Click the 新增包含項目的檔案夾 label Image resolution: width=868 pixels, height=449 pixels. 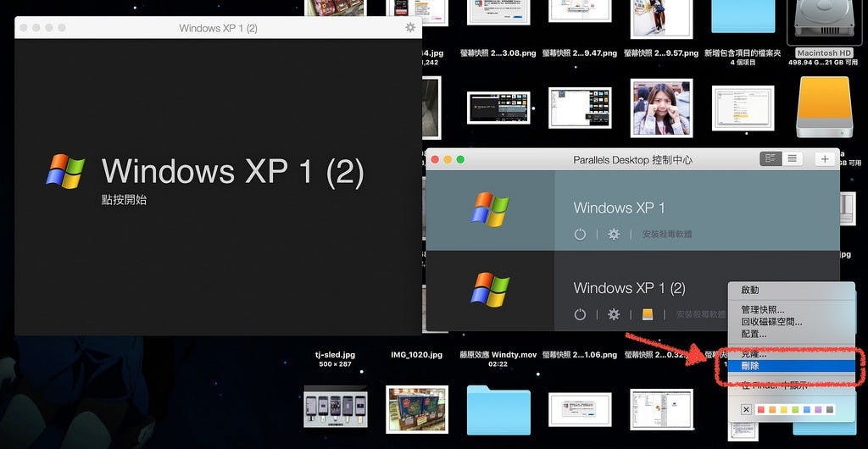pos(743,53)
